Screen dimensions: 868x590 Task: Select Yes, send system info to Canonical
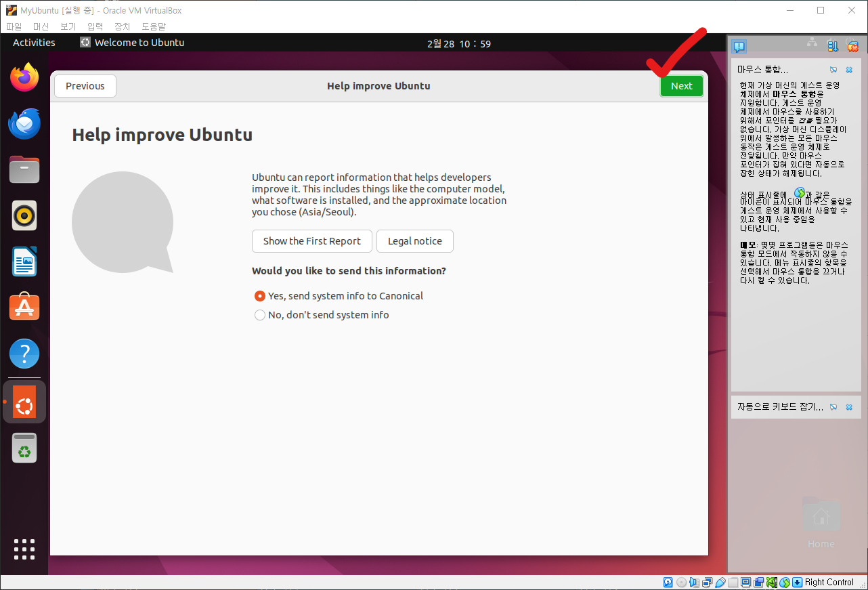pos(339,296)
